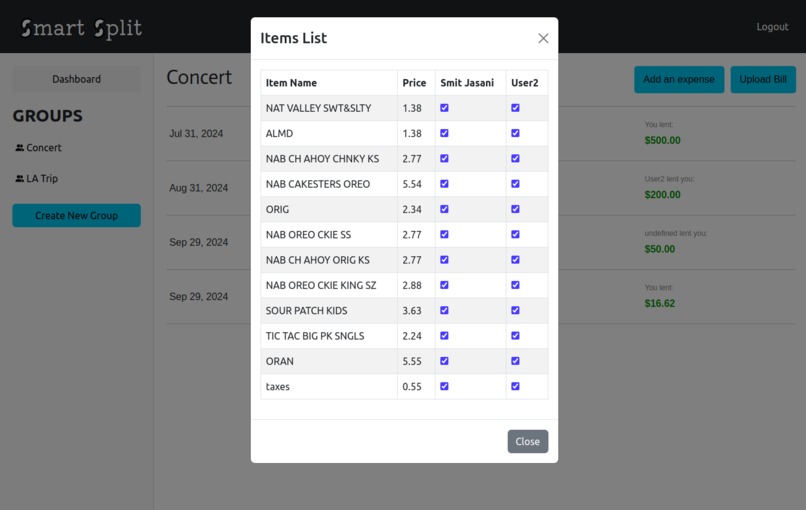Toggle User2 for NAB CAKESTERS OREO
The height and width of the screenshot is (510, 806).
coord(516,184)
